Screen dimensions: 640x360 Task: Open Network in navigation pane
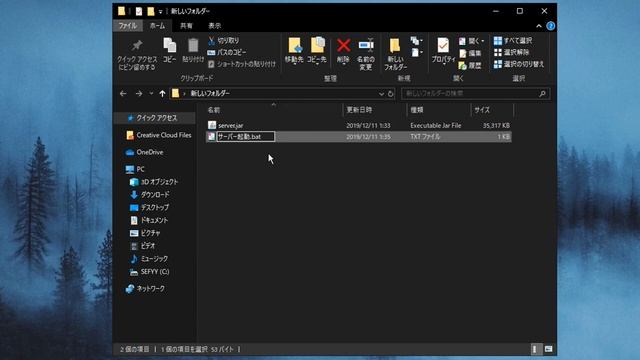145,289
